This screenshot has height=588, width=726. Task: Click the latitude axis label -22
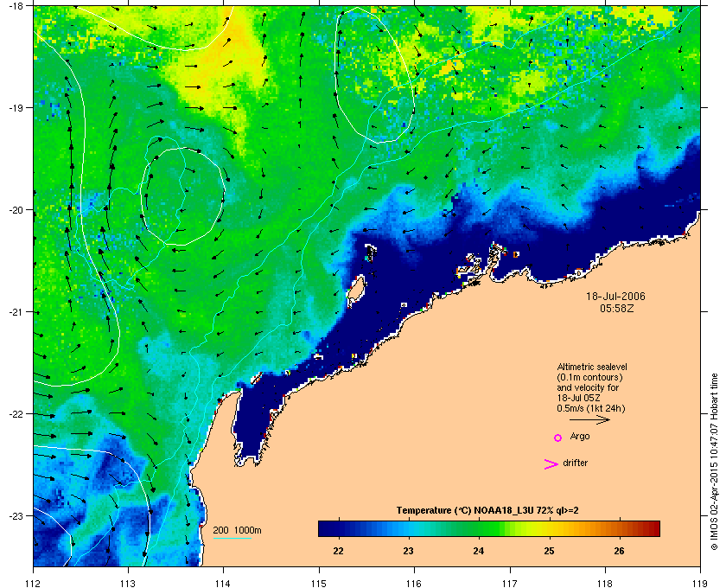(16, 414)
